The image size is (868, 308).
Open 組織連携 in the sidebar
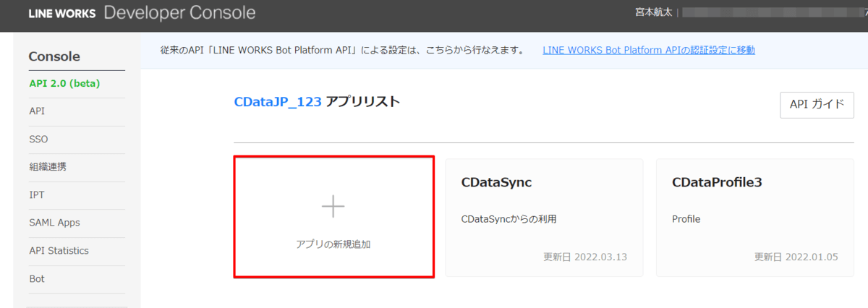point(48,166)
